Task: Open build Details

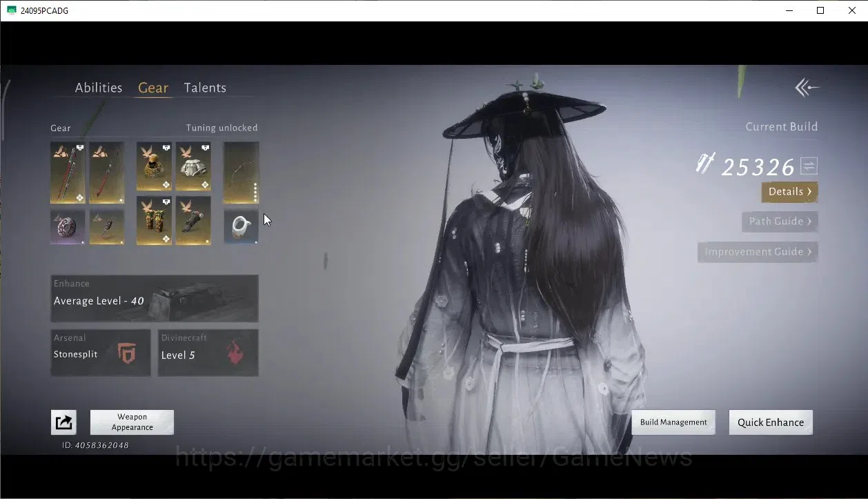Action: pos(789,192)
